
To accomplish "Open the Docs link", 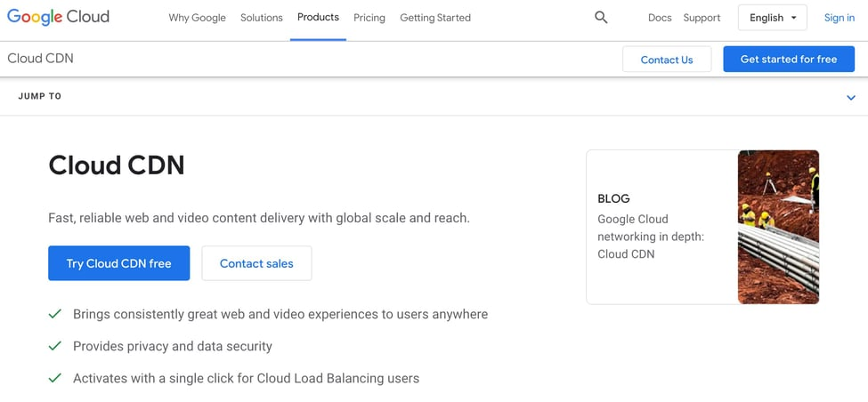I will click(x=660, y=18).
